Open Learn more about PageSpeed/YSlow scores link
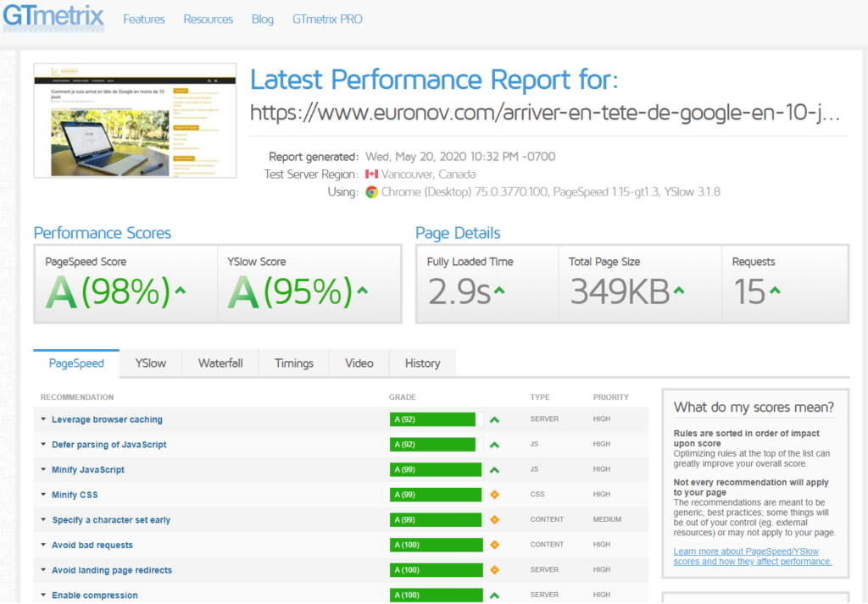Screen dimensions: 868x604 point(753,557)
